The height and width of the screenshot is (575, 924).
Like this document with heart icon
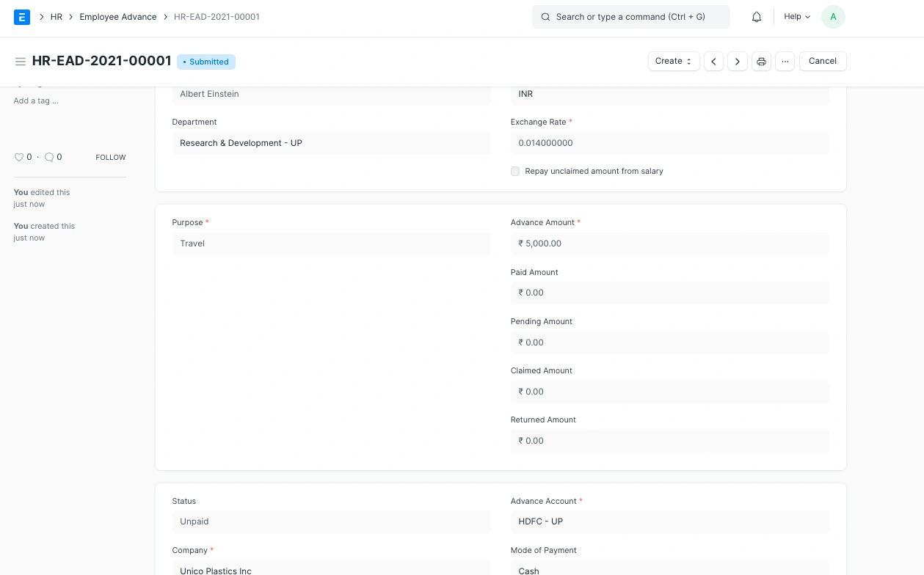click(19, 157)
